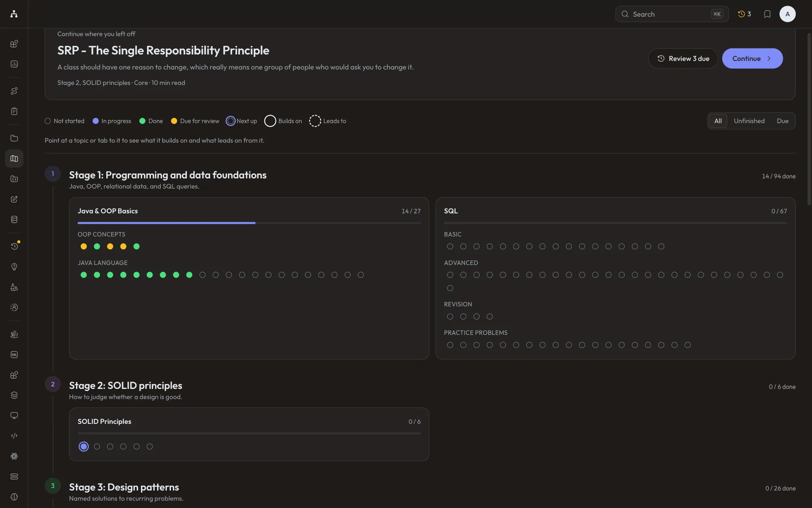Switch to the Unfinished filter tab
The height and width of the screenshot is (508, 812).
point(749,121)
